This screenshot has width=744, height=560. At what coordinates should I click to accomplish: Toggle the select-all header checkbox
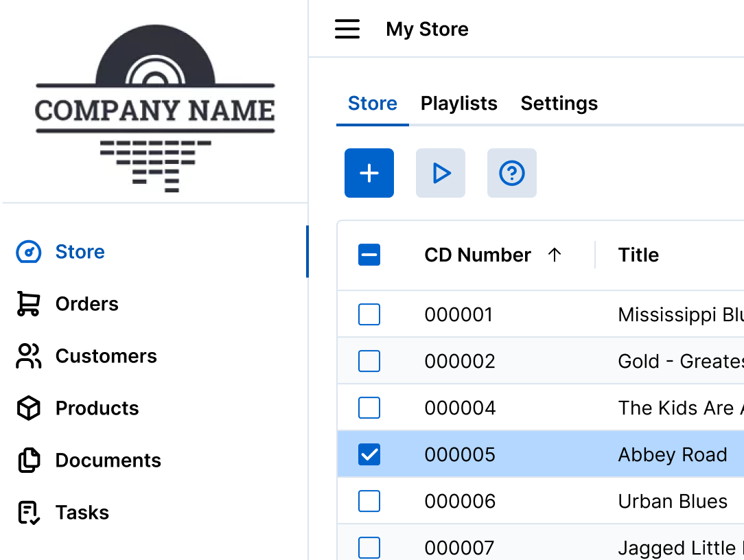369,255
